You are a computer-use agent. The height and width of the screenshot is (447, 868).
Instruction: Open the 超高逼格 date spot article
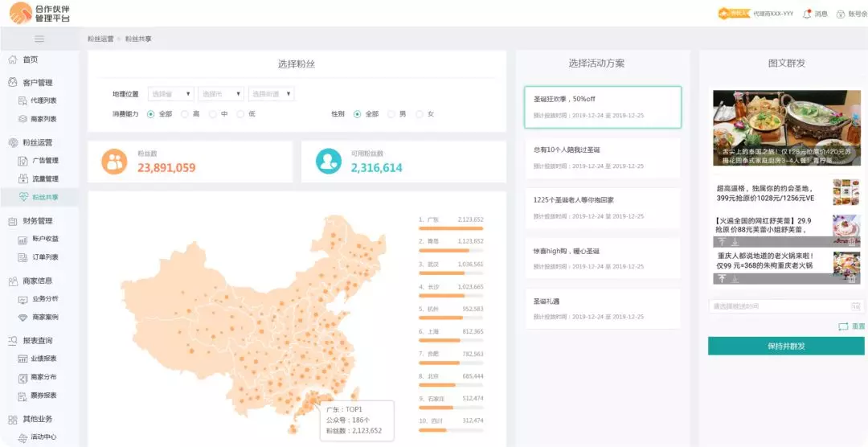[x=786, y=193]
